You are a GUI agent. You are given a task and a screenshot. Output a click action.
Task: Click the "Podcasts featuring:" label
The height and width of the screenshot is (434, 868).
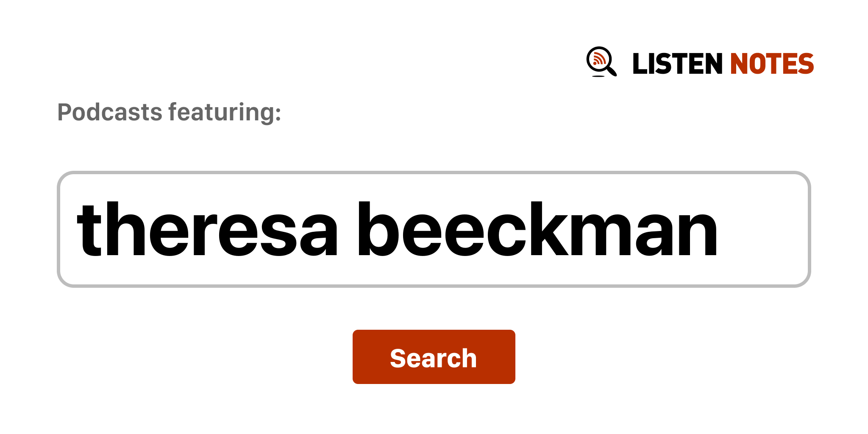[169, 112]
